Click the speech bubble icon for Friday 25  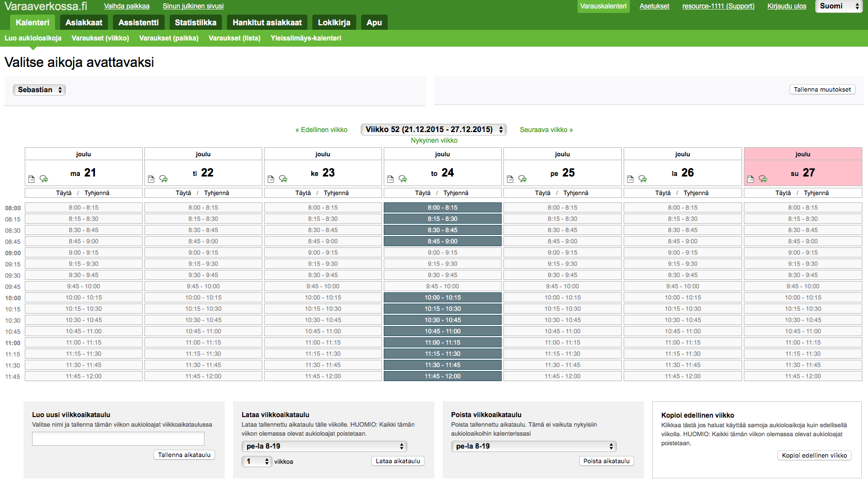pos(522,179)
